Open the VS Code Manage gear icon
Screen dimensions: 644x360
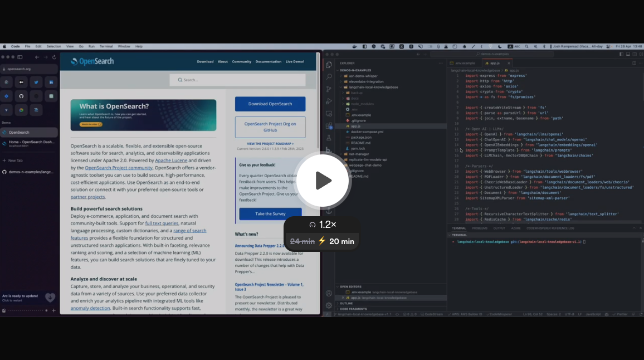click(x=329, y=305)
